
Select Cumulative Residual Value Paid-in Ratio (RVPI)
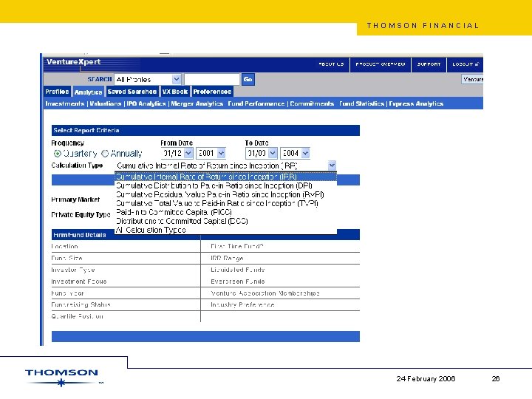225,194
